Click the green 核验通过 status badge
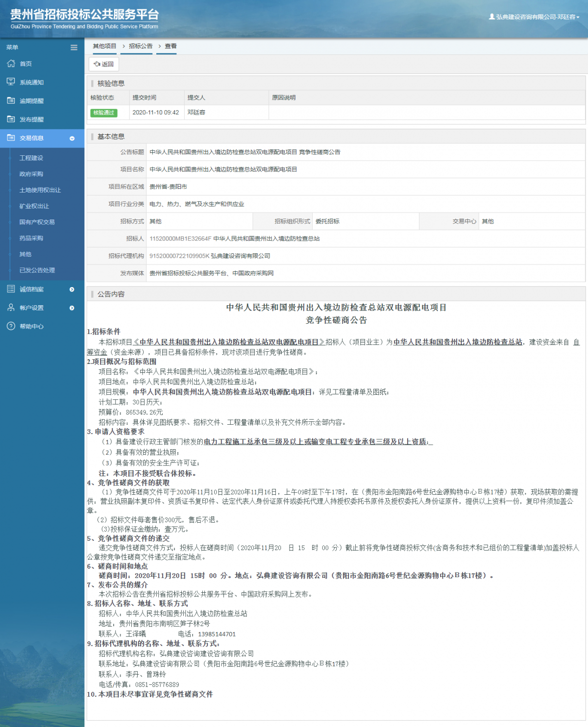This screenshot has height=727, width=588. (104, 113)
